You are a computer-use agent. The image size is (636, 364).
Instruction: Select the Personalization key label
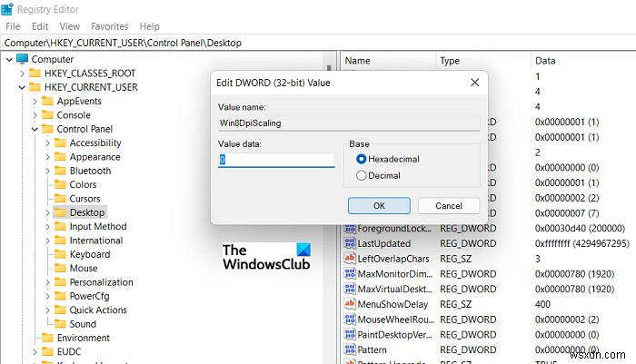(x=102, y=282)
